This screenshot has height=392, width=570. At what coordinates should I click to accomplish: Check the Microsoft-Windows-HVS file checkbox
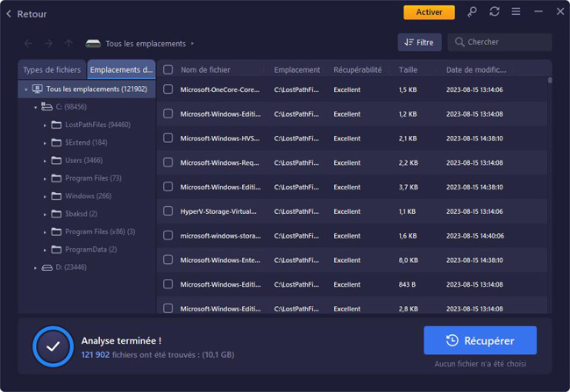pos(168,138)
